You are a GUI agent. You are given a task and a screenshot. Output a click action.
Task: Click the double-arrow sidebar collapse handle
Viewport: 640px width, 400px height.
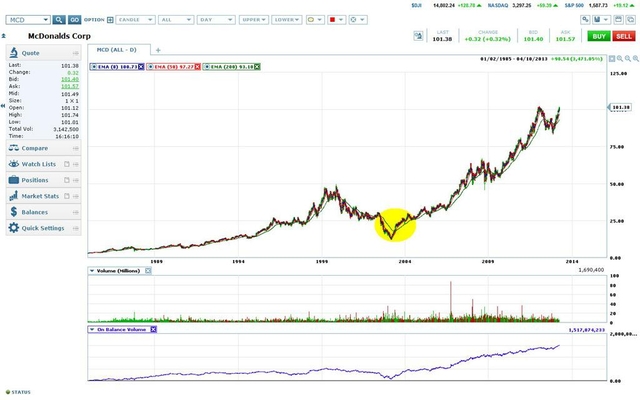click(3, 106)
